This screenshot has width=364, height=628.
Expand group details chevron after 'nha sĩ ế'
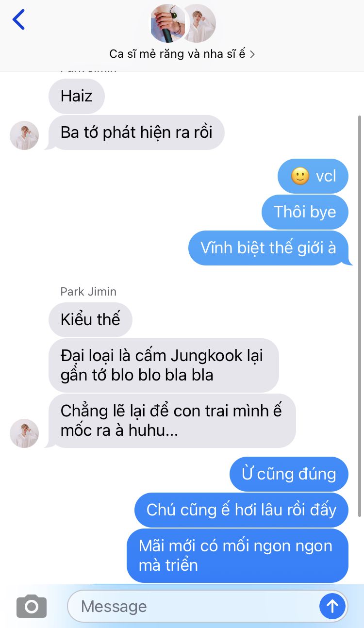pos(252,54)
